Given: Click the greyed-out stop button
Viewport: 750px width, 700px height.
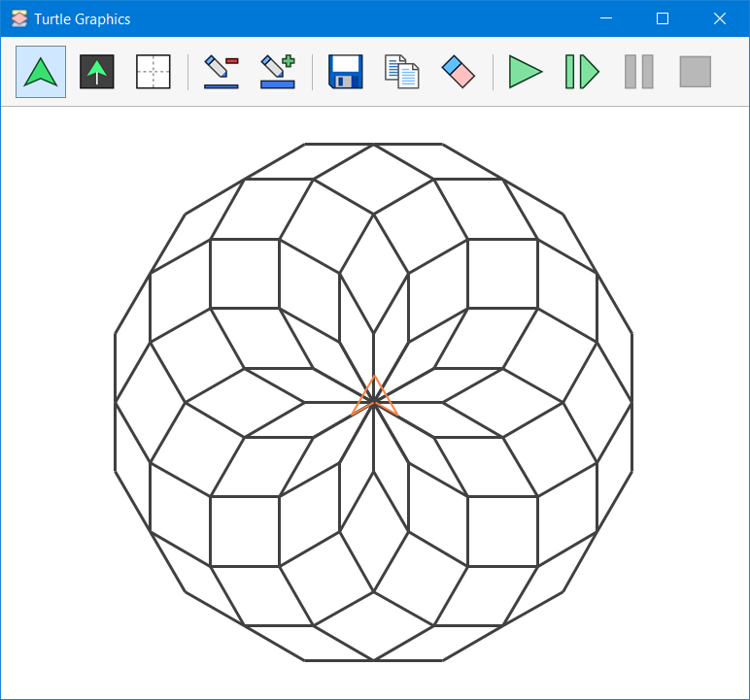Looking at the screenshot, I should 696,72.
